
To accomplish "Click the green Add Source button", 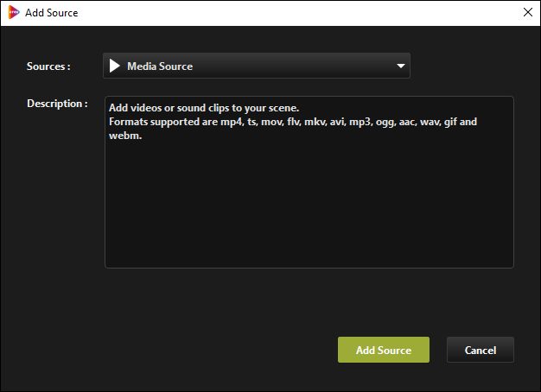I will pos(384,350).
